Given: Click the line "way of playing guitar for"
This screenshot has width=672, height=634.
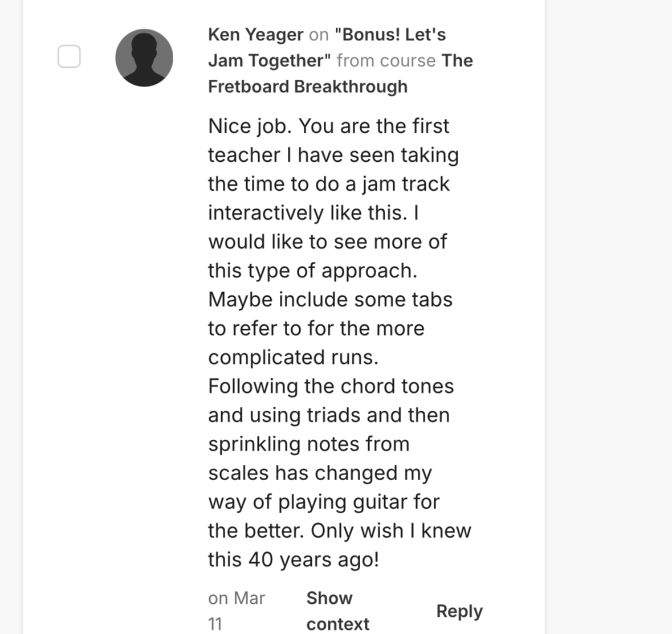Looking at the screenshot, I should point(323,502).
